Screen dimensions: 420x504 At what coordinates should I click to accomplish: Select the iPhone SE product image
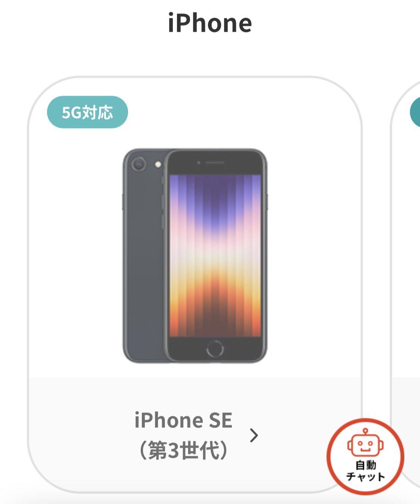click(195, 256)
